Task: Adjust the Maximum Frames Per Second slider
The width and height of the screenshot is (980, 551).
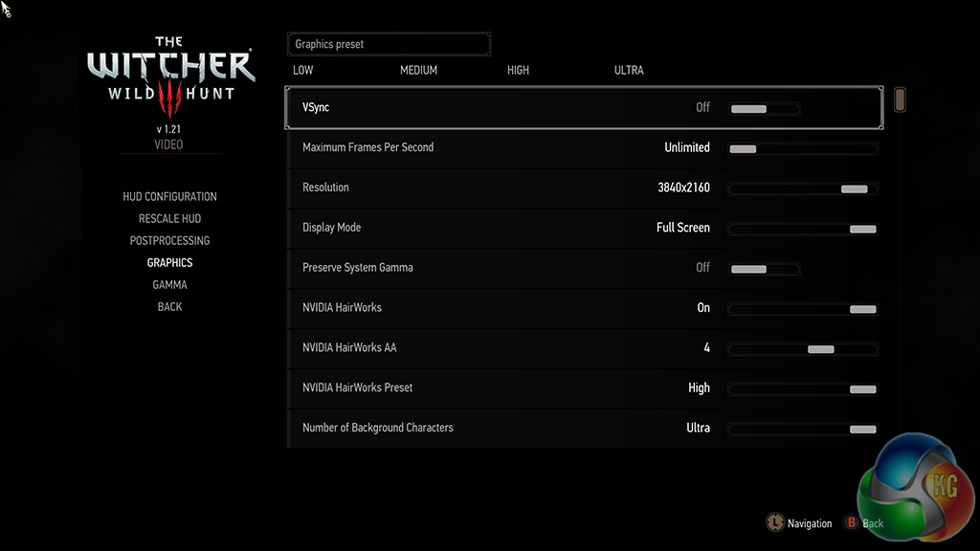Action: [x=803, y=148]
